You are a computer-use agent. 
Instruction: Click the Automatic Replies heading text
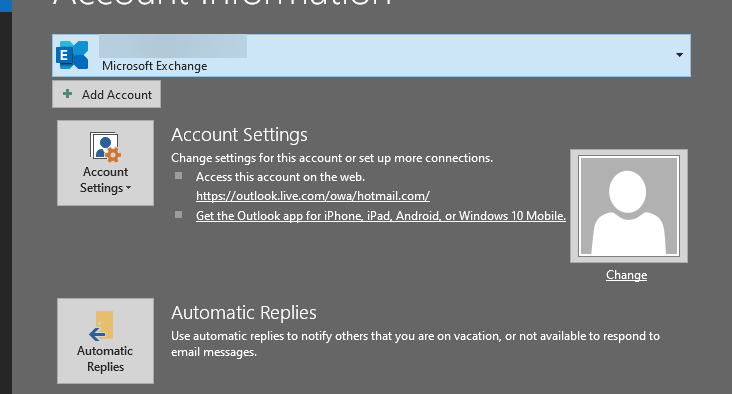(244, 313)
